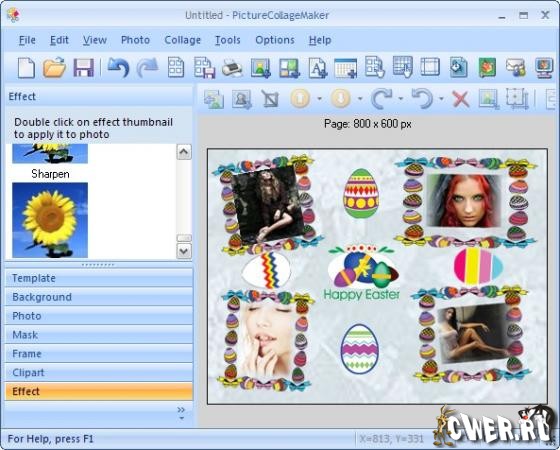Open the Photo menu
This screenshot has width=560, height=450.
(x=135, y=40)
